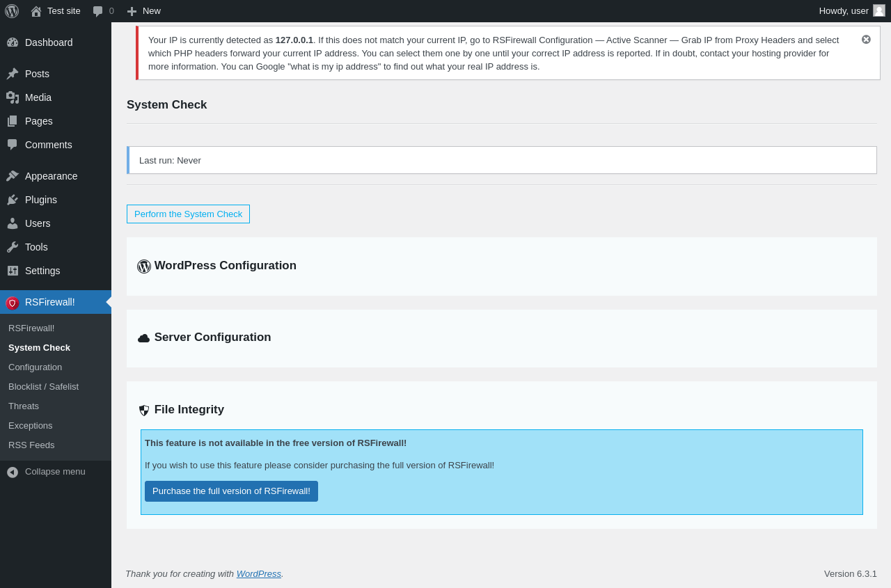Click Perform the System Check button
The image size is (891, 588).
(188, 214)
